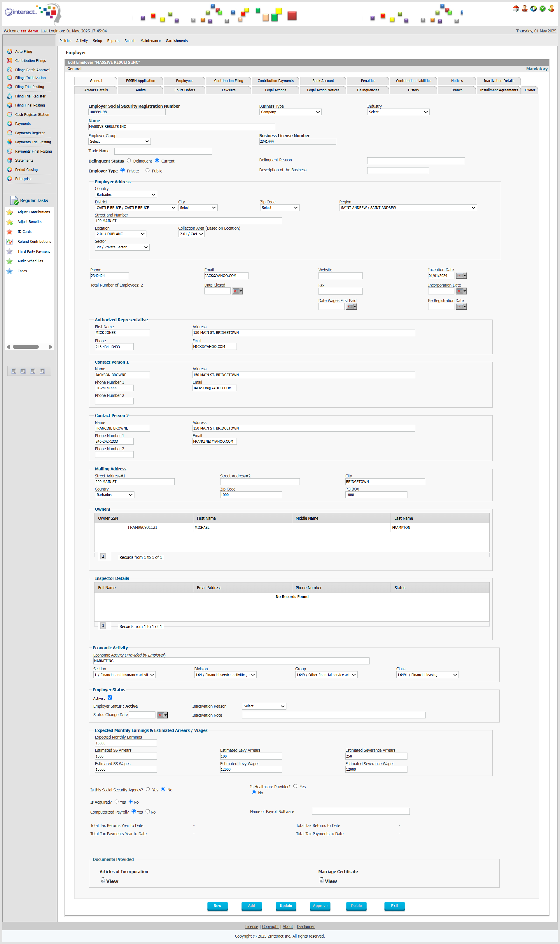Click the Update button
The image size is (560, 944).
click(x=286, y=905)
